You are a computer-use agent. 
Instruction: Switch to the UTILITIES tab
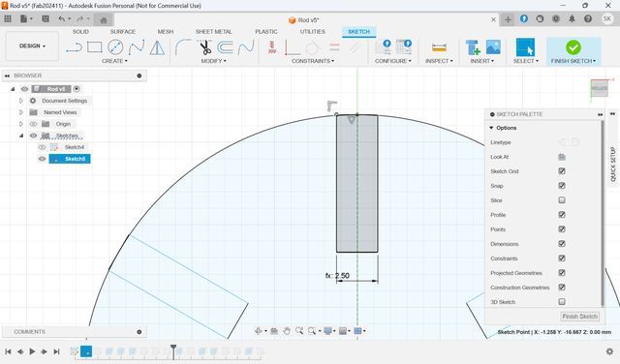click(312, 31)
